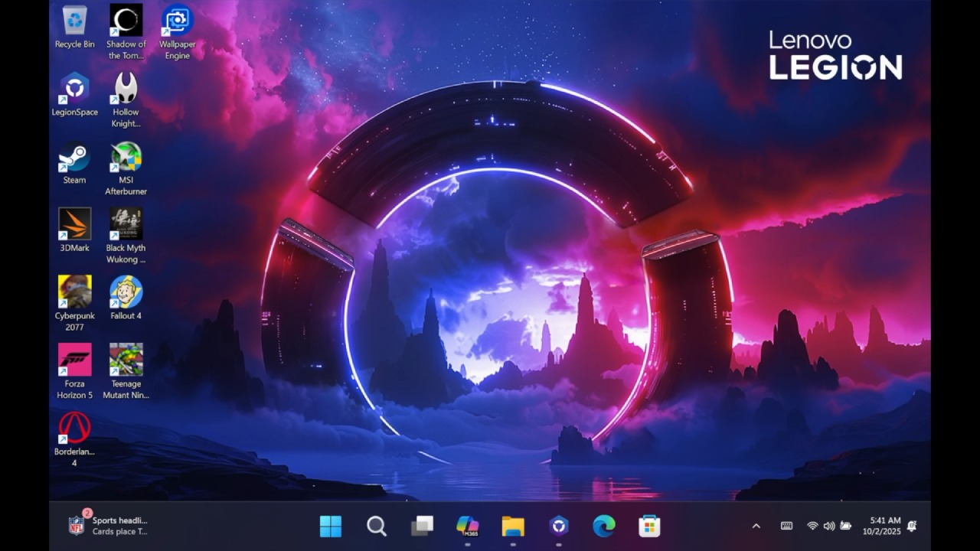This screenshot has width=980, height=551.
Task: Select Forza Horizon 5 shortcut
Action: [74, 371]
